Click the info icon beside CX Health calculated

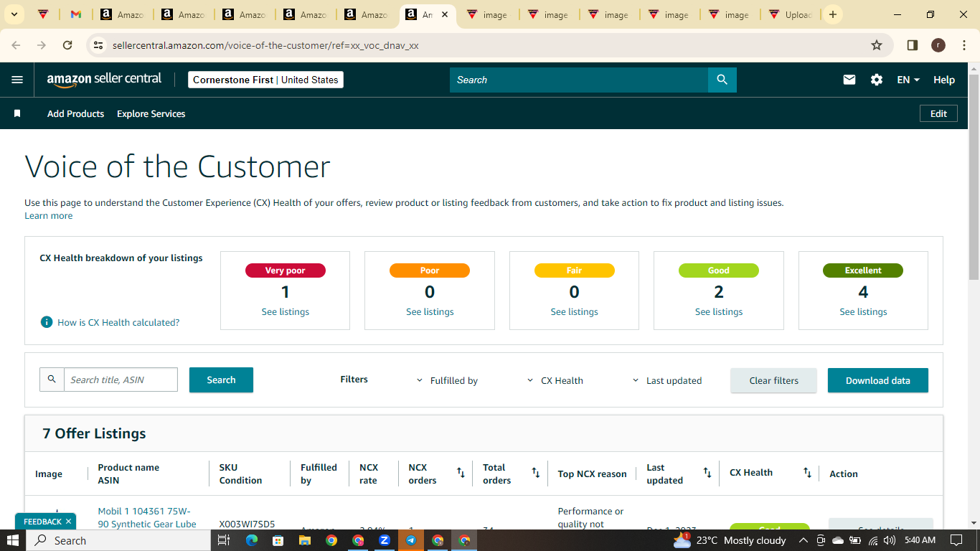tap(47, 322)
